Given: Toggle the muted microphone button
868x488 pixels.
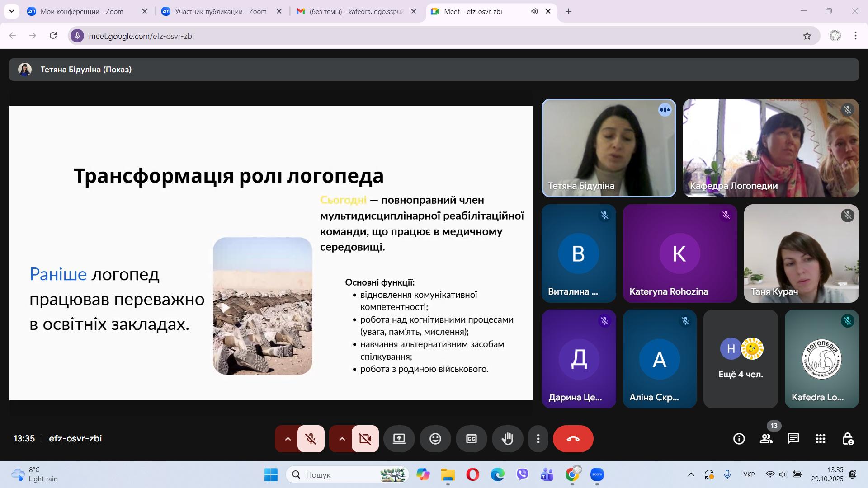Looking at the screenshot, I should 311,439.
